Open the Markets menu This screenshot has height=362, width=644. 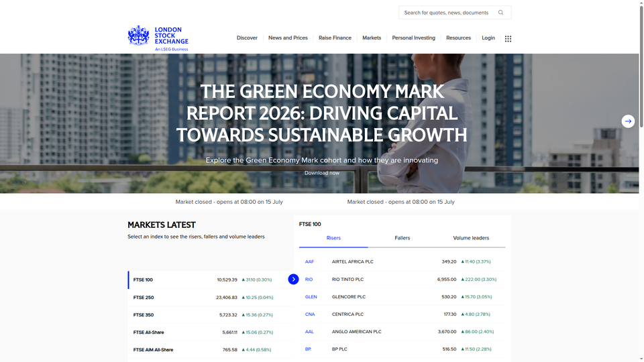372,38
